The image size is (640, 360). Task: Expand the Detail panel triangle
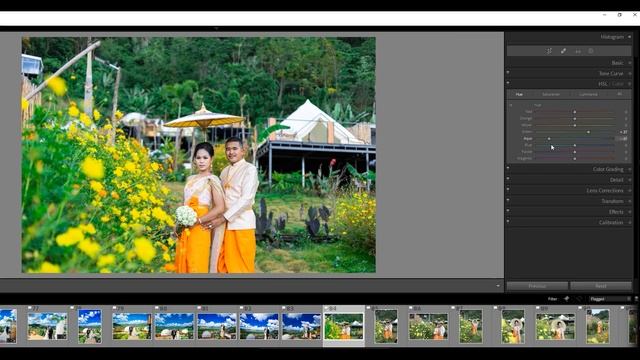(x=630, y=180)
